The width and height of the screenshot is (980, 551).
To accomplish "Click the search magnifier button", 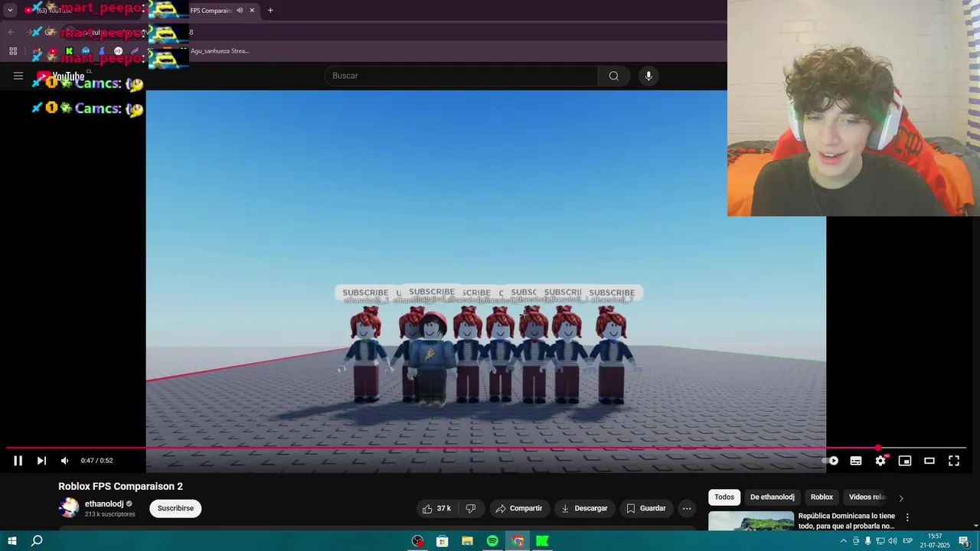I will [x=613, y=76].
